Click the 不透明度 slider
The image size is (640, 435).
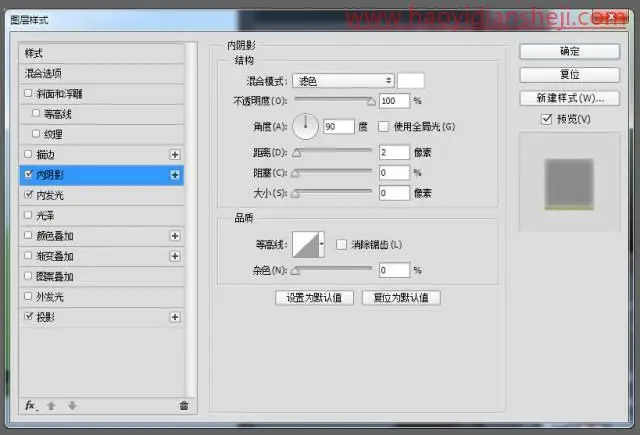(x=333, y=100)
